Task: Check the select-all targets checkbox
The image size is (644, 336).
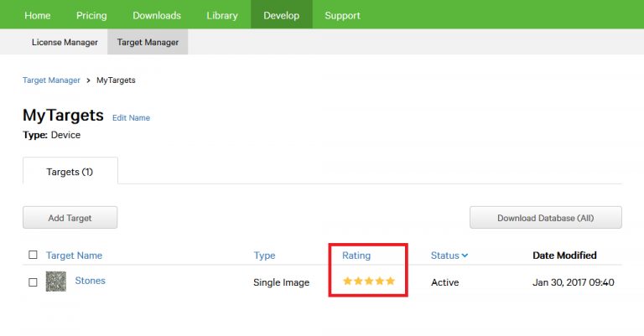Action: [x=33, y=255]
